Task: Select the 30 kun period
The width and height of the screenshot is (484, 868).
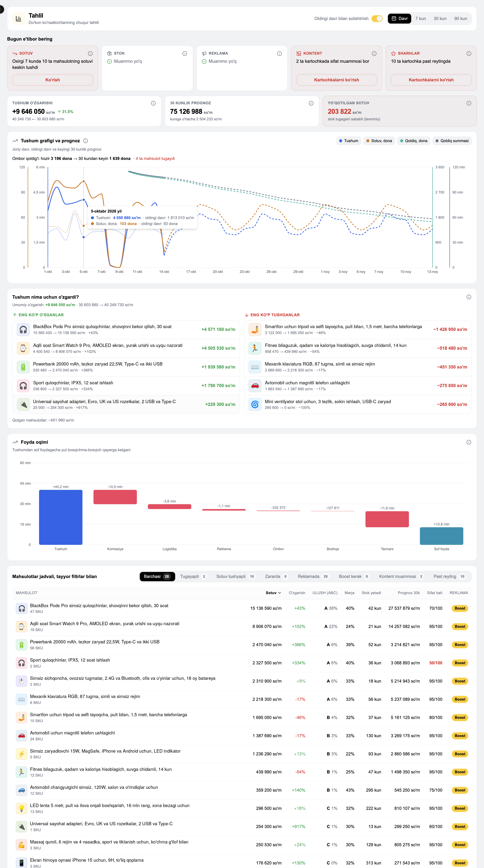Action: click(440, 19)
